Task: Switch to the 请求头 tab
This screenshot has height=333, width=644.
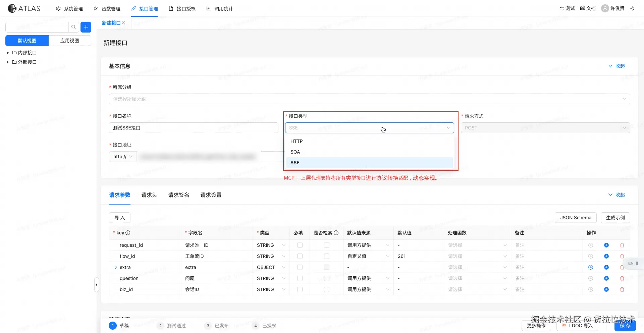Action: tap(149, 195)
